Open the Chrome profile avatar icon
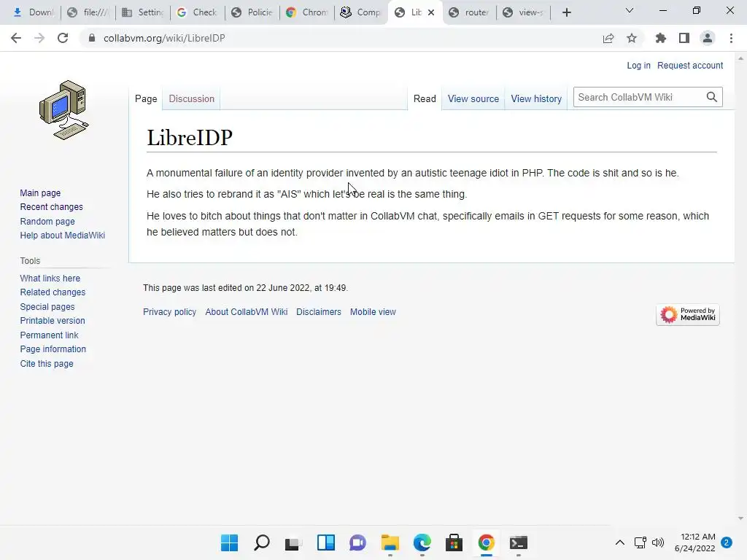This screenshot has width=747, height=560. tap(708, 38)
